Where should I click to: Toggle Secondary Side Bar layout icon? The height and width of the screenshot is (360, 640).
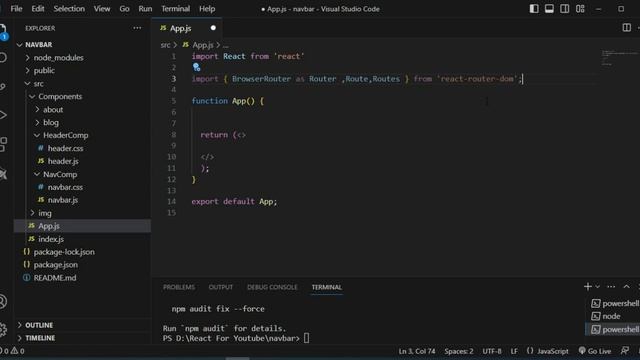564,9
